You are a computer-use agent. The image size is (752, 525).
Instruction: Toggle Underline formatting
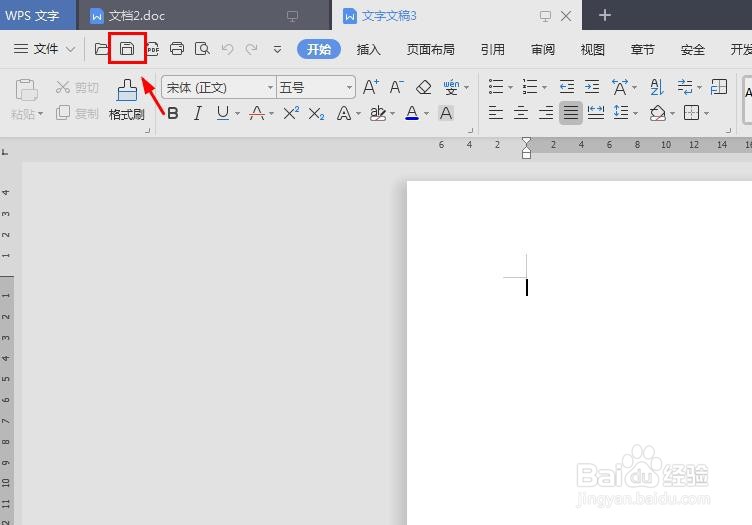coord(223,114)
